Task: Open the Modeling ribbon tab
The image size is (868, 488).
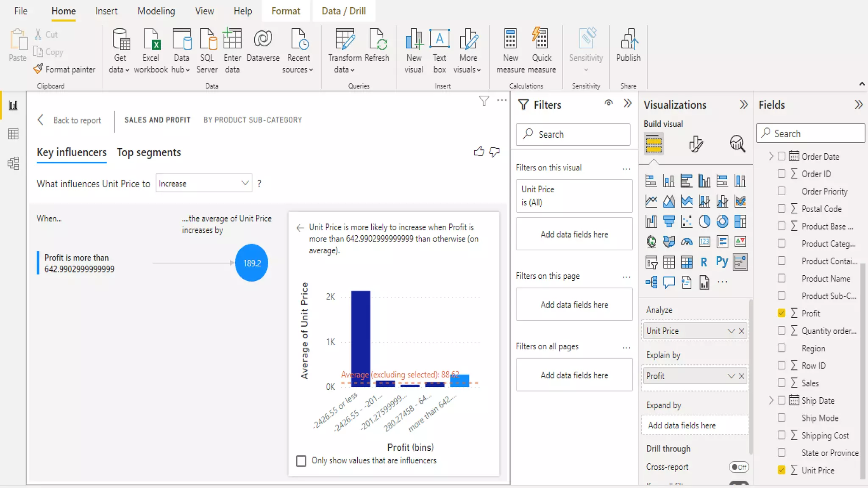Action: click(x=156, y=11)
